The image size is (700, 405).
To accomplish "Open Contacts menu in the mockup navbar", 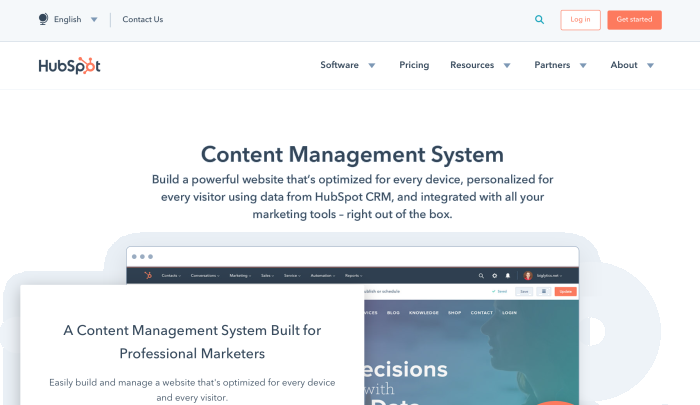I will 171,276.
